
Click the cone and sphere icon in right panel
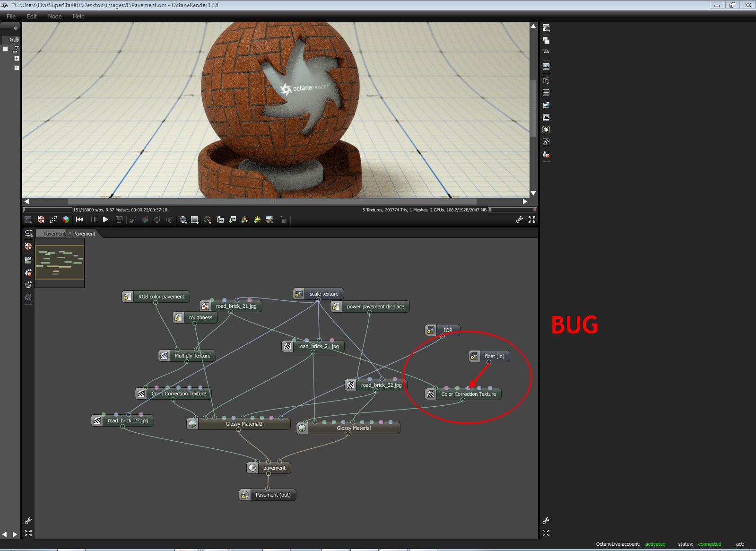tap(546, 154)
